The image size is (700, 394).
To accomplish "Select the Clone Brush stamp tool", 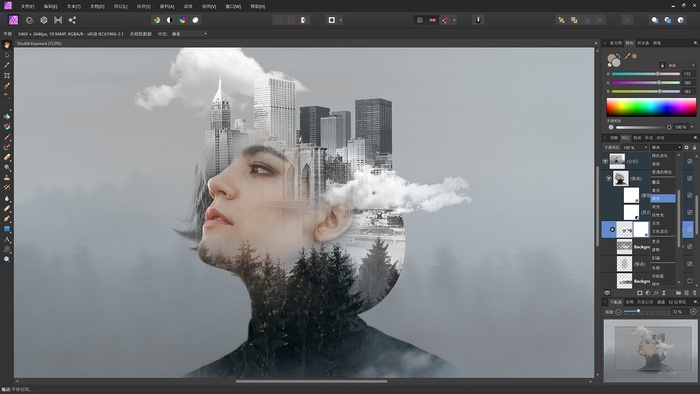I will 7,178.
